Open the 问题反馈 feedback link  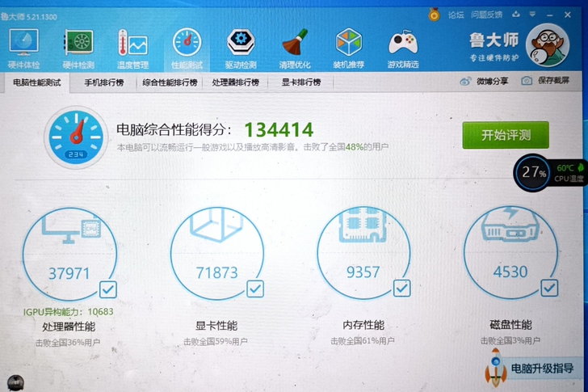(486, 15)
